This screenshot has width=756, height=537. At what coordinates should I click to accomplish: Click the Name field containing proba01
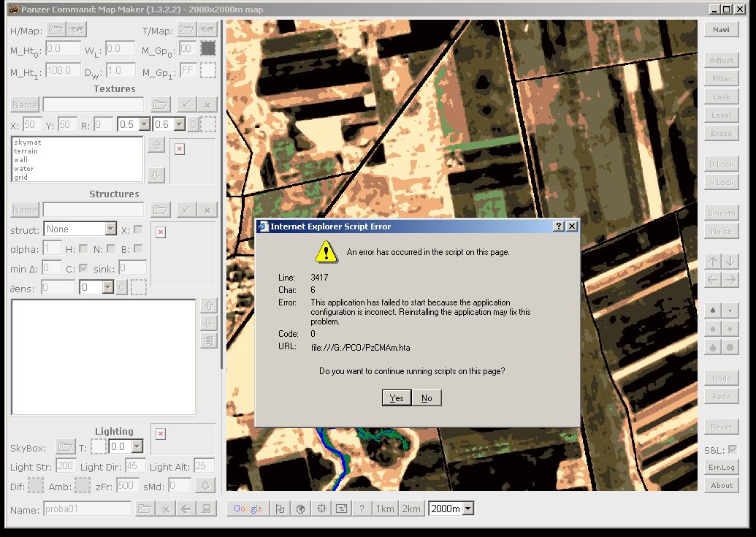pyautogui.click(x=87, y=509)
